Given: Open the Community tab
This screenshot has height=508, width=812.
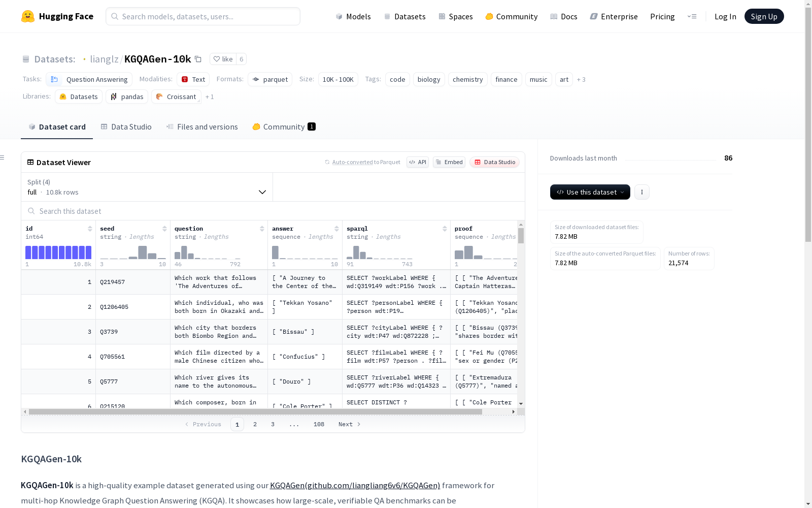Looking at the screenshot, I should coord(284,127).
